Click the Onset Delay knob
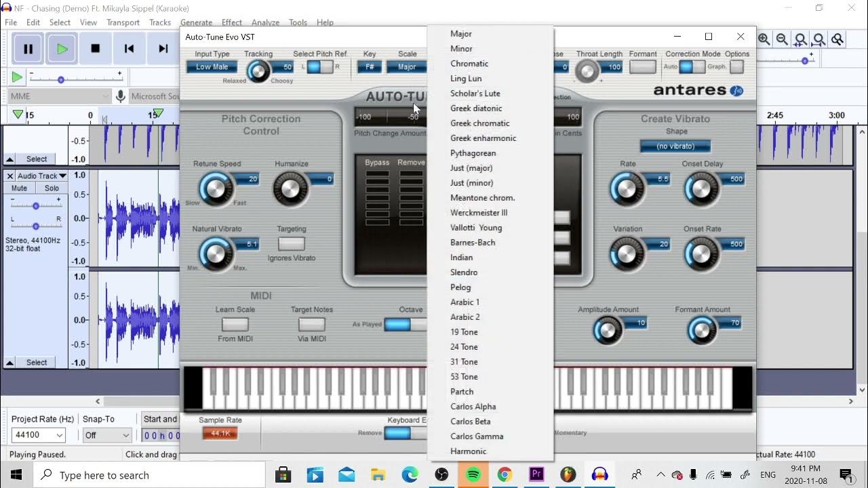Viewport: 868px width, 488px height. coord(702,189)
